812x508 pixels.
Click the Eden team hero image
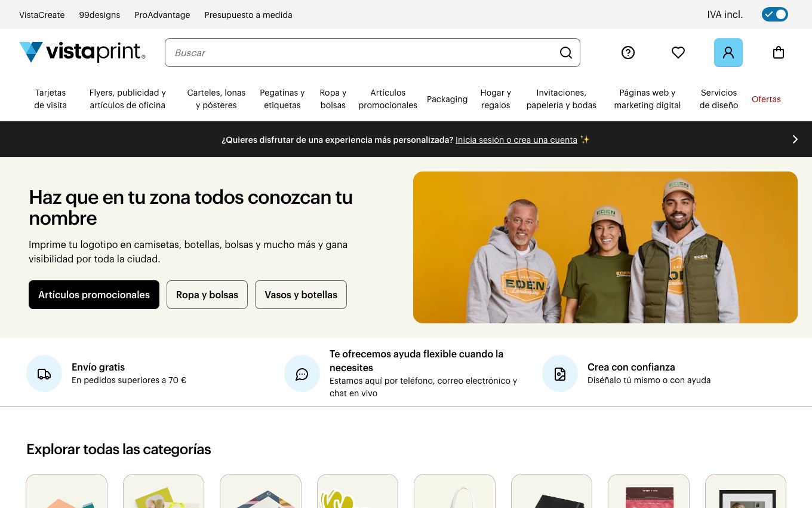click(x=605, y=247)
